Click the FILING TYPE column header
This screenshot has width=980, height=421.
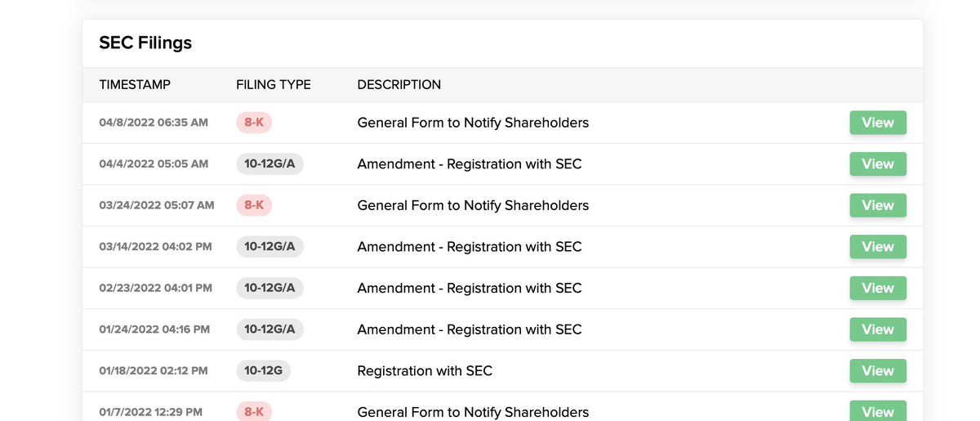click(274, 85)
